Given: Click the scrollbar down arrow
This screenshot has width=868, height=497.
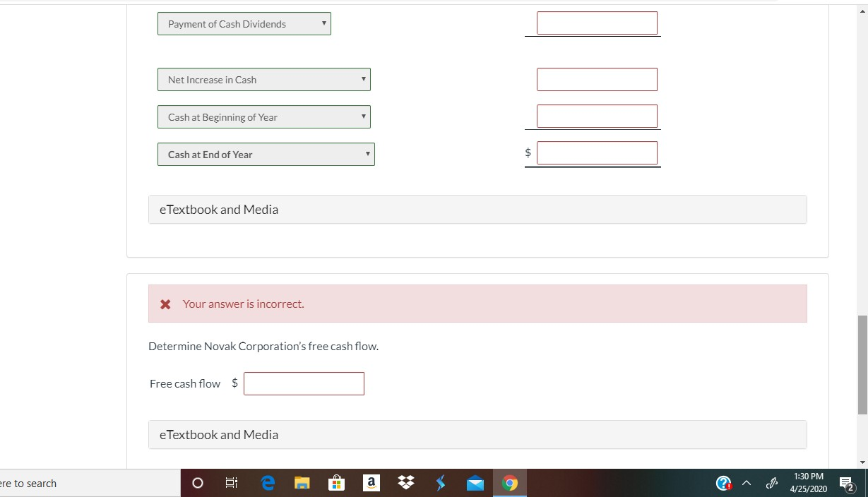Looking at the screenshot, I should [862, 462].
